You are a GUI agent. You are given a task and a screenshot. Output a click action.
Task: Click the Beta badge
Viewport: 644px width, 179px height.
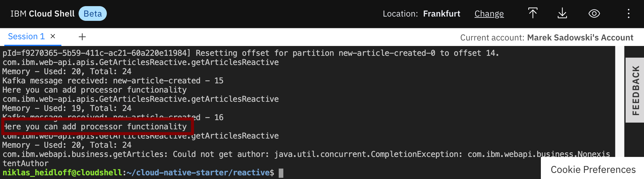[93, 13]
